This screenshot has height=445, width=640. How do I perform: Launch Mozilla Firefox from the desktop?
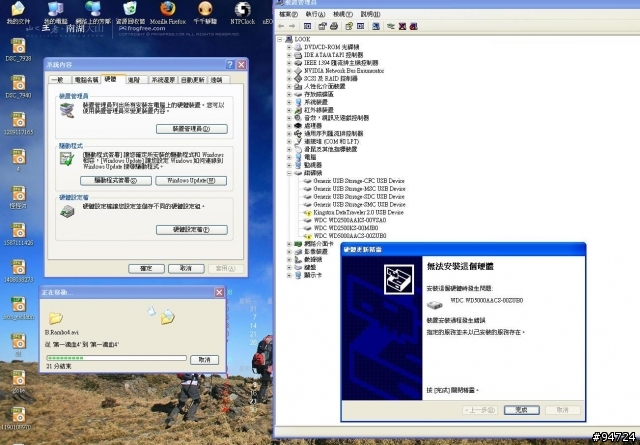click(x=168, y=12)
